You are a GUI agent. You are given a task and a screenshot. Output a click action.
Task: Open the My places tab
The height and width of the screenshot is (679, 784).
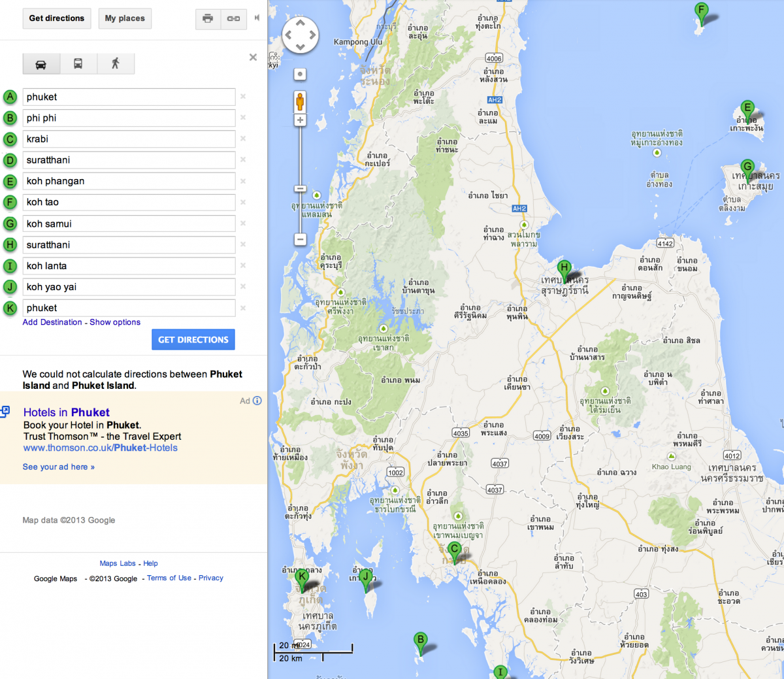(125, 18)
